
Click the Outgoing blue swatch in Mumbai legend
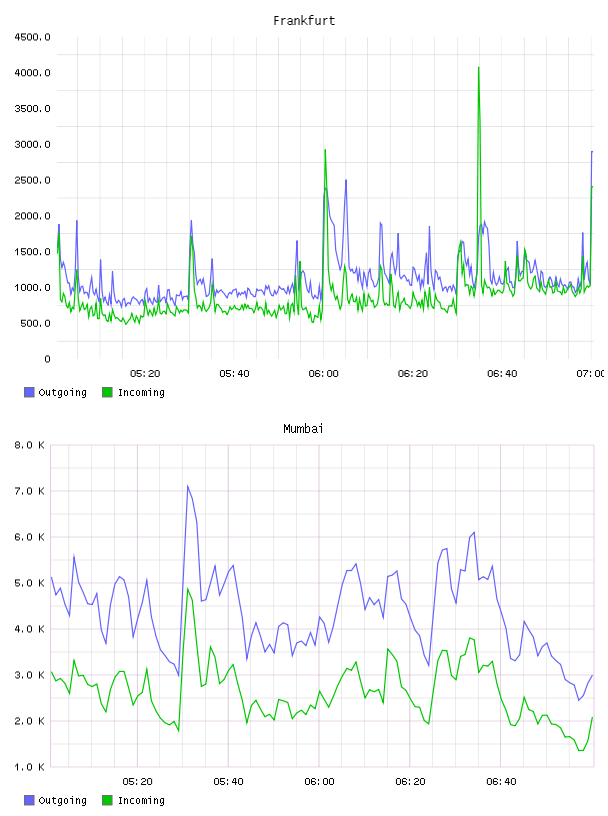pos(29,800)
